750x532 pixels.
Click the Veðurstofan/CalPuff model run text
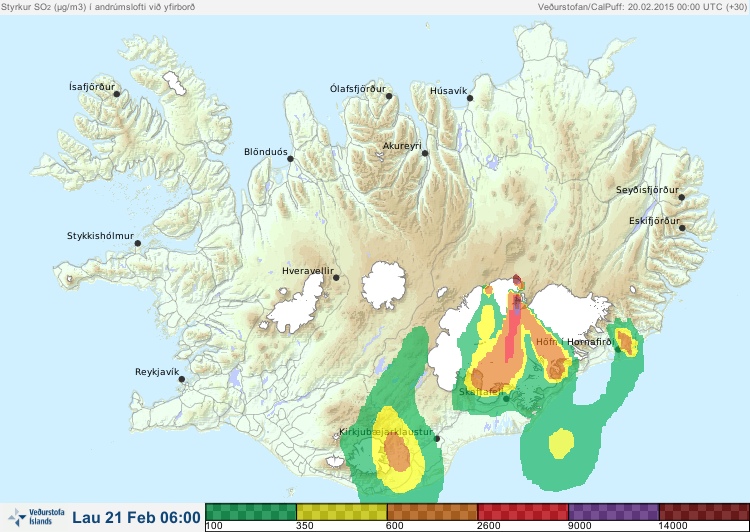[642, 7]
